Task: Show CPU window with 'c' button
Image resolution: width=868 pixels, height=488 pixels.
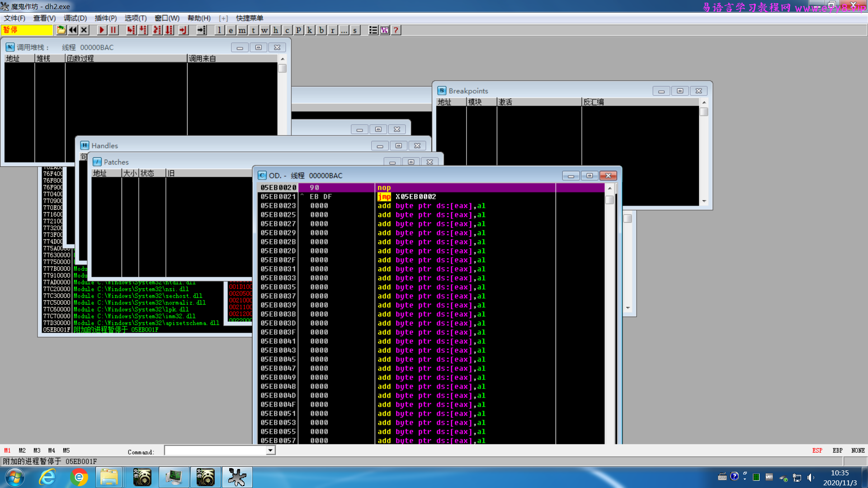Action: point(287,30)
